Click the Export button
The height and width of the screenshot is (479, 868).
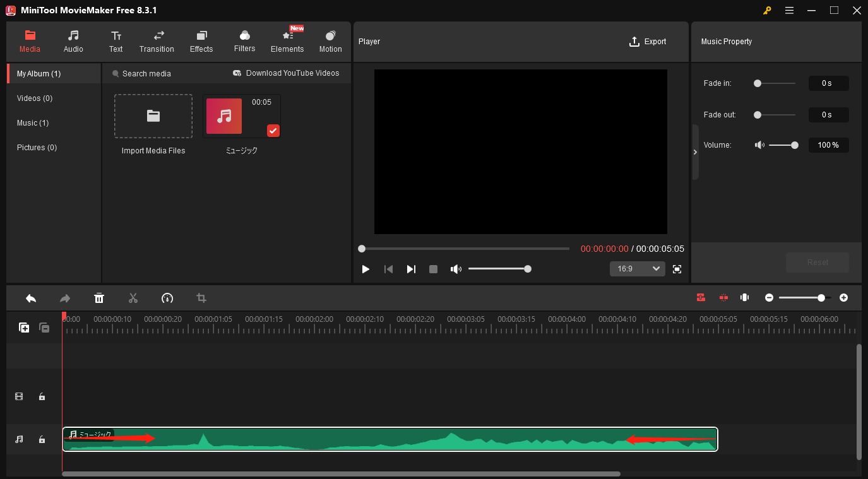pyautogui.click(x=648, y=41)
